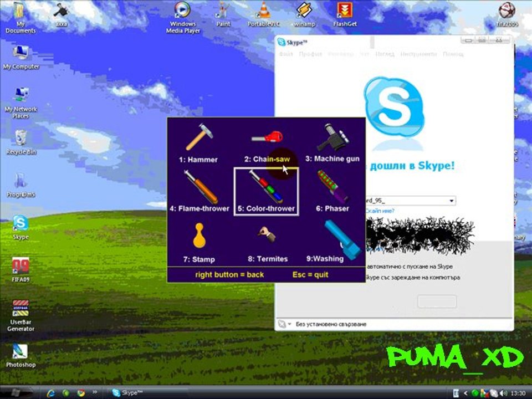Open Skype Помощ menu
The height and width of the screenshot is (399, 532).
click(x=453, y=54)
